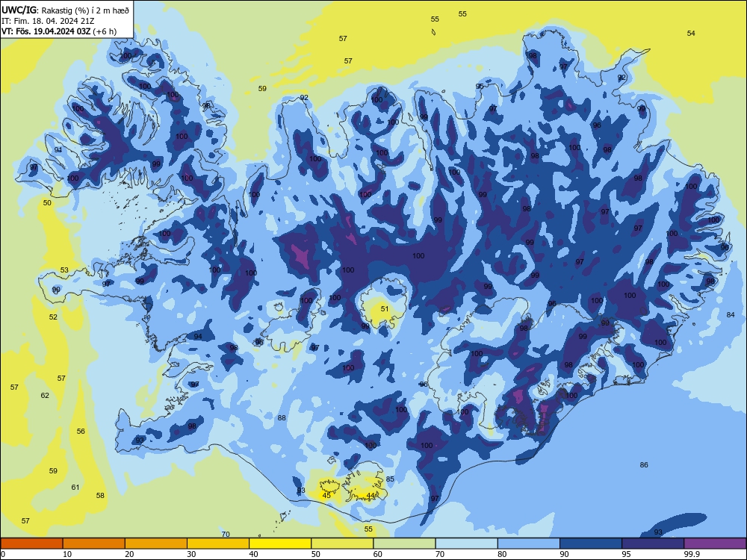
Task: Click the value 56 over the southwest sea
Action: pos(81,431)
